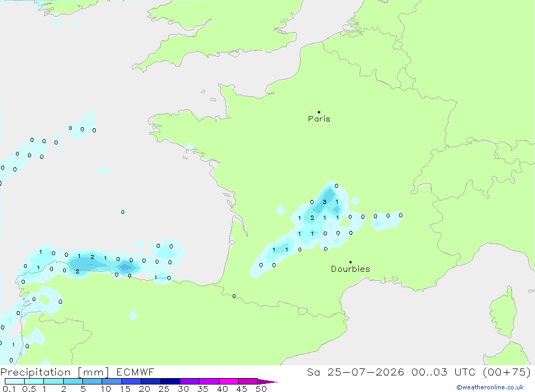Image resolution: width=535 pixels, height=392 pixels.
Task: Pick the 10–15 mm legend swatch
Action: pyautogui.click(x=112, y=381)
